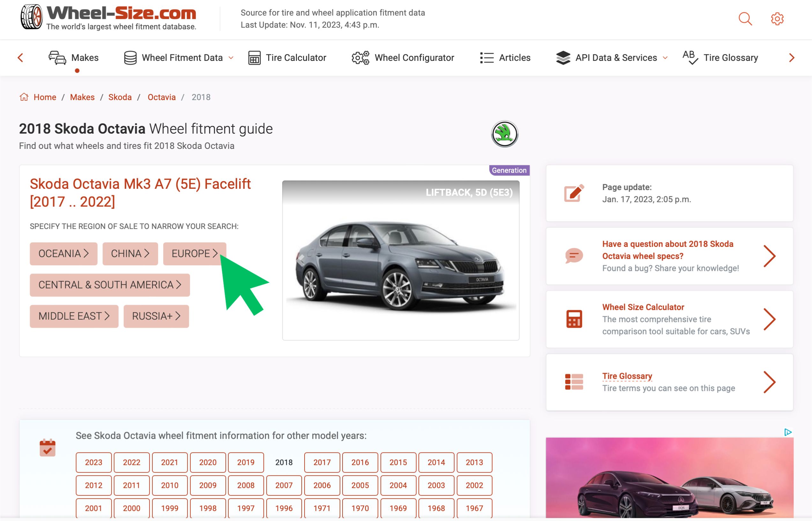
Task: Open the search magnifier icon in header
Action: pos(745,19)
